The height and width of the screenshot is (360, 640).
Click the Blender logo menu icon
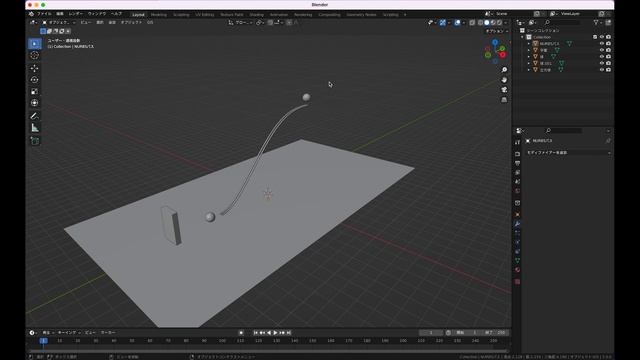pos(31,14)
